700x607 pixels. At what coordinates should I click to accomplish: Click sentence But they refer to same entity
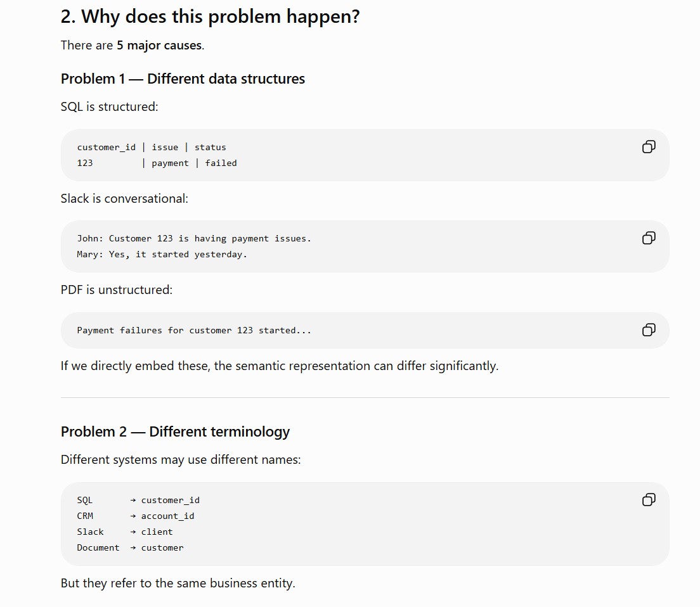tap(178, 584)
